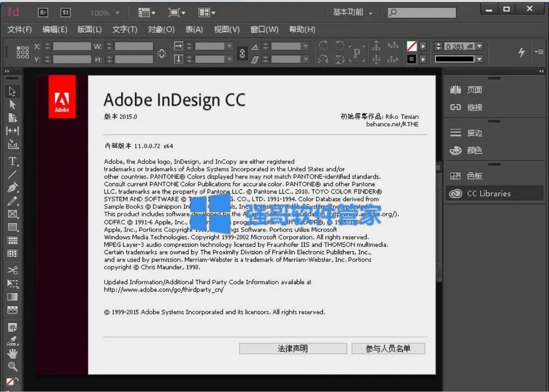Click the Quick Apply lightning icon
Viewport: 549px width, 392px height.
(521, 52)
